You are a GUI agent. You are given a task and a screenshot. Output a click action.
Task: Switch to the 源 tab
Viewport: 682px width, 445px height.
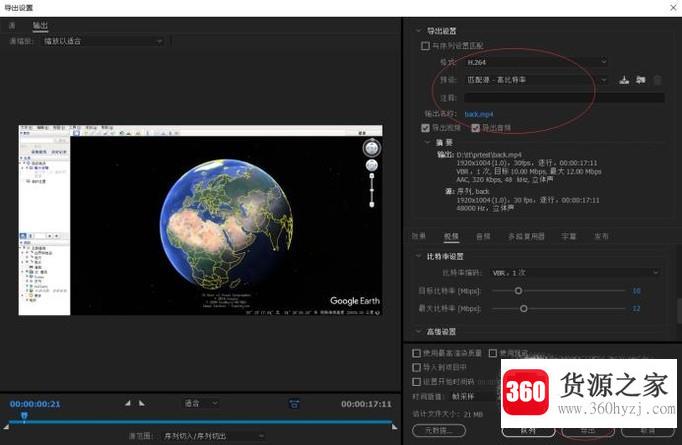coord(12,26)
